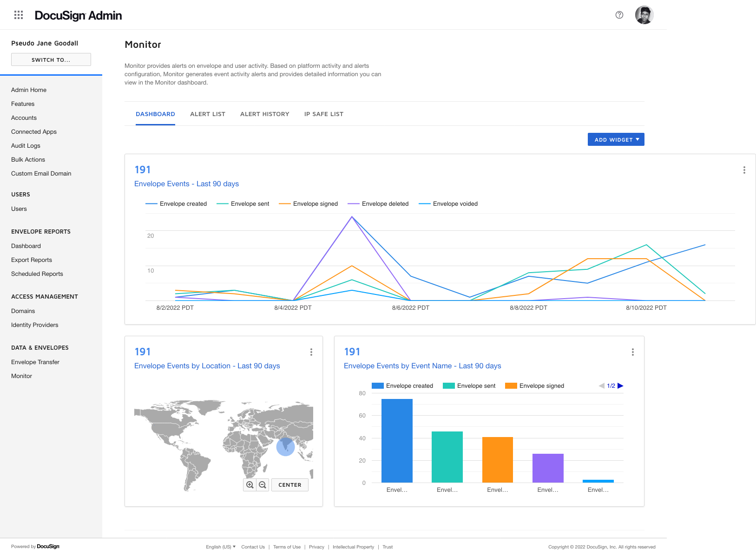Open options menu for Envelope Events line chart

coord(744,170)
